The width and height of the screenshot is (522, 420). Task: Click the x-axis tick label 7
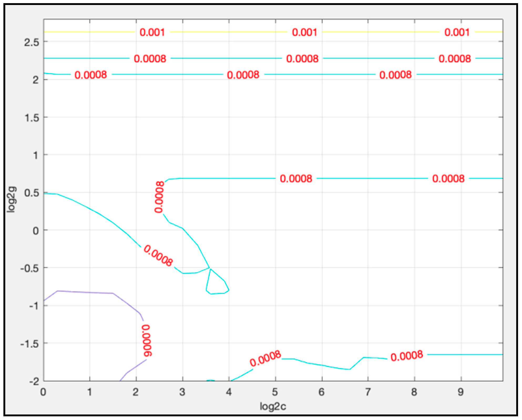(x=368, y=392)
